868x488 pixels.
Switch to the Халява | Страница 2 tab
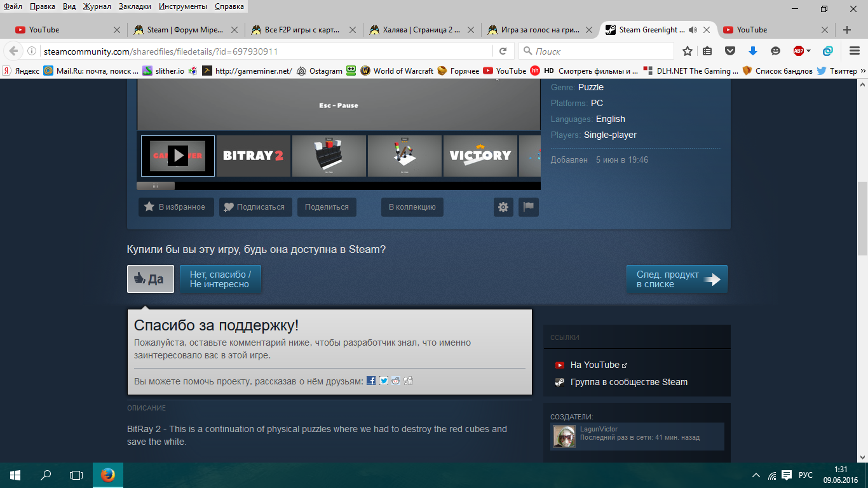coord(422,30)
